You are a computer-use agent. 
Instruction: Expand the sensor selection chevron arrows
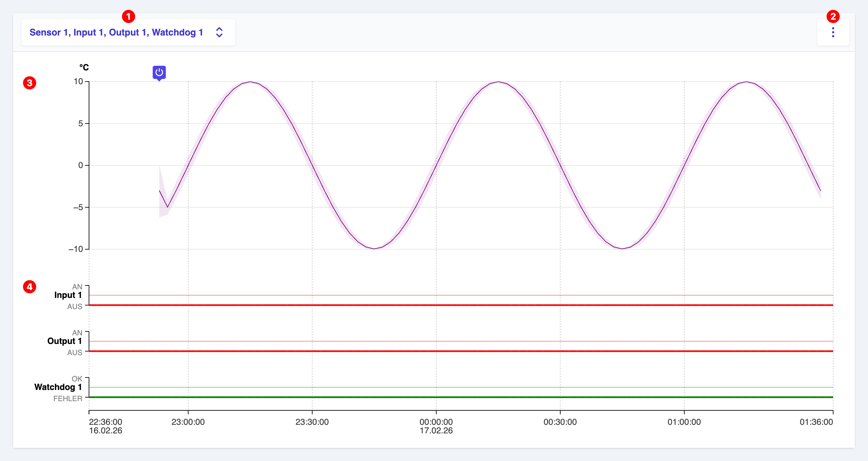tap(219, 32)
